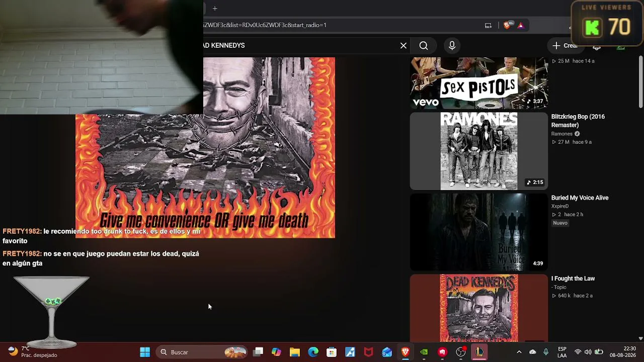Click the Crear button on YouTube

[565, 46]
